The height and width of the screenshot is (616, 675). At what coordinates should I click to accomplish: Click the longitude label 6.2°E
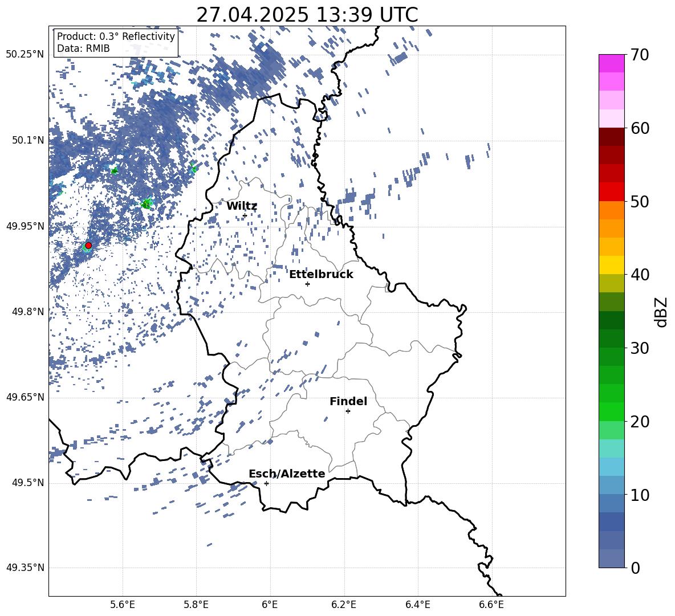pos(344,605)
